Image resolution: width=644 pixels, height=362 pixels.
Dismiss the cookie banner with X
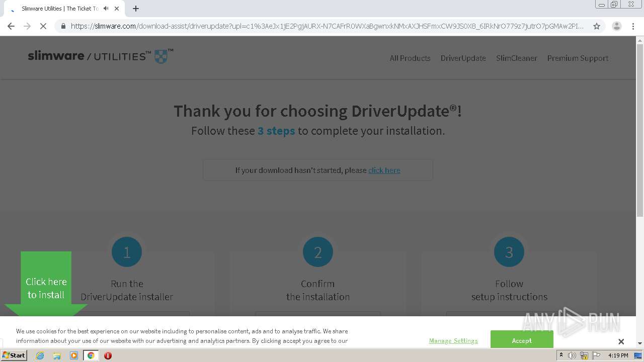621,341
